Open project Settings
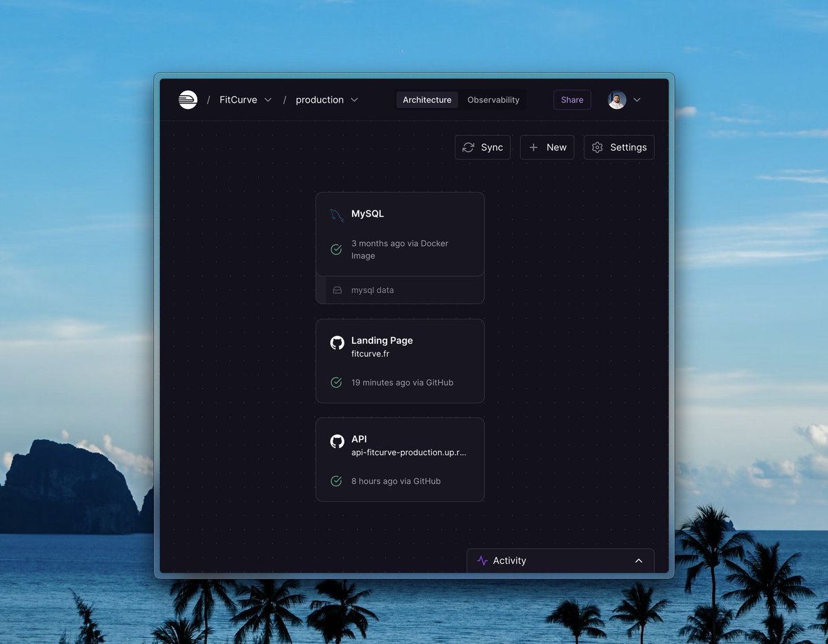This screenshot has width=828, height=644. (619, 148)
